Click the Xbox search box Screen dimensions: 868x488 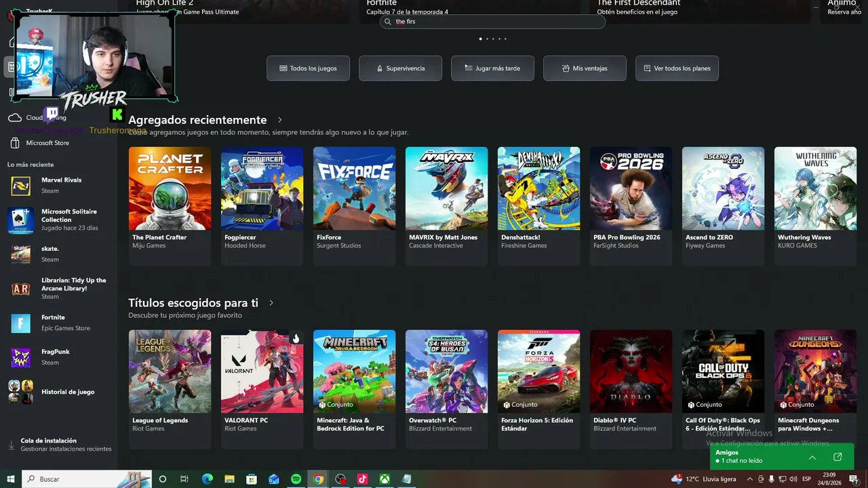pyautogui.click(x=492, y=22)
